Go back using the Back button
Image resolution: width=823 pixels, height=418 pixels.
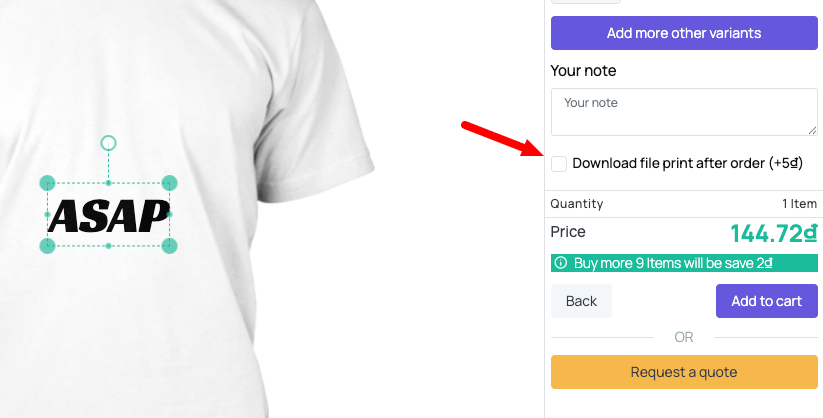581,301
